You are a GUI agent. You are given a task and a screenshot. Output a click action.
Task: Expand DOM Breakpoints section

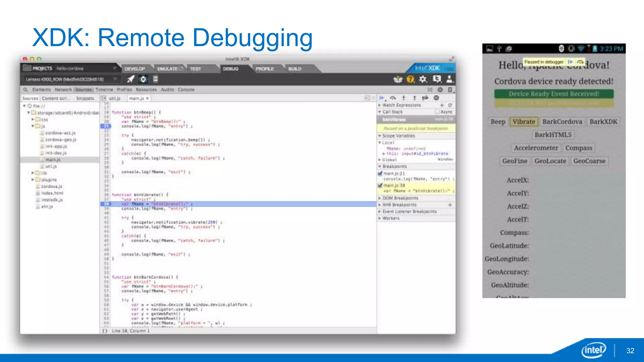(380, 198)
